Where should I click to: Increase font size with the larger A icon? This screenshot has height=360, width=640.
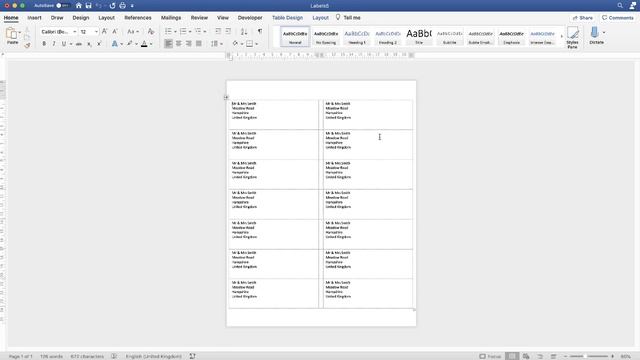(x=104, y=31)
